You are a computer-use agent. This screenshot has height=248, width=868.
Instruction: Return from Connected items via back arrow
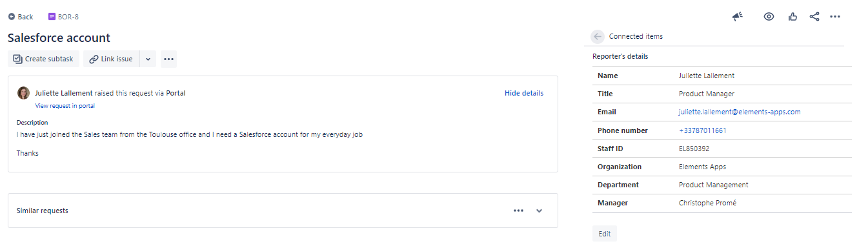(598, 36)
